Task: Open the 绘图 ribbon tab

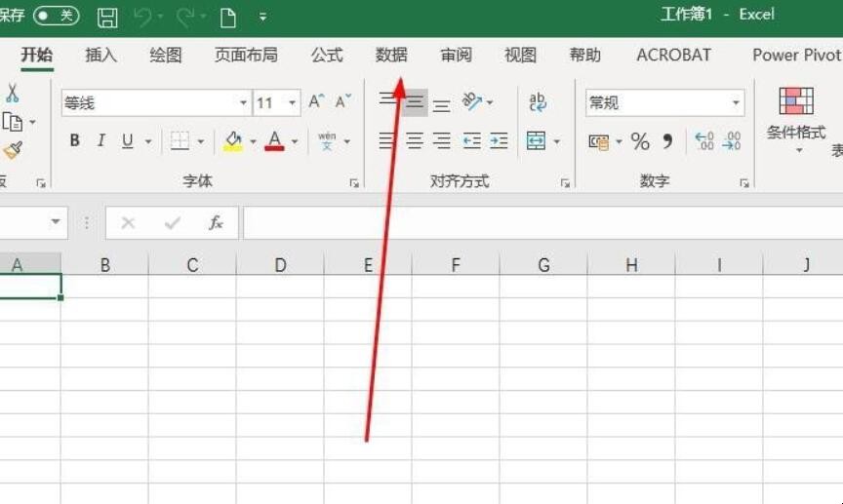Action: pyautogui.click(x=166, y=55)
